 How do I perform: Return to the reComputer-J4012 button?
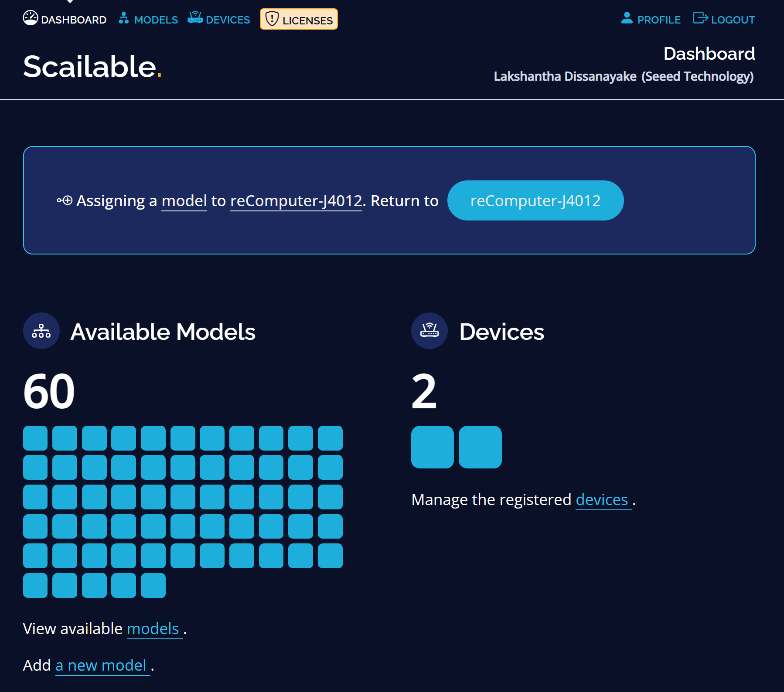point(535,200)
